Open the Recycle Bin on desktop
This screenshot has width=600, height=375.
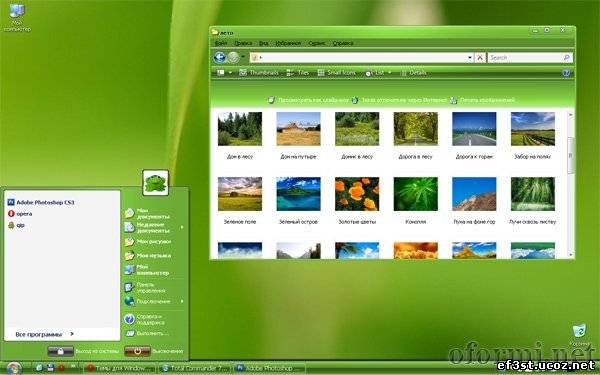579,334
